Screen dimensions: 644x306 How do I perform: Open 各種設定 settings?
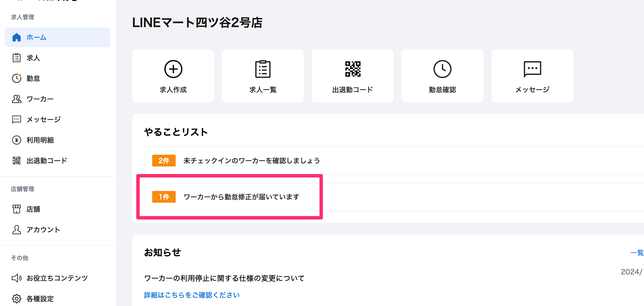40,298
